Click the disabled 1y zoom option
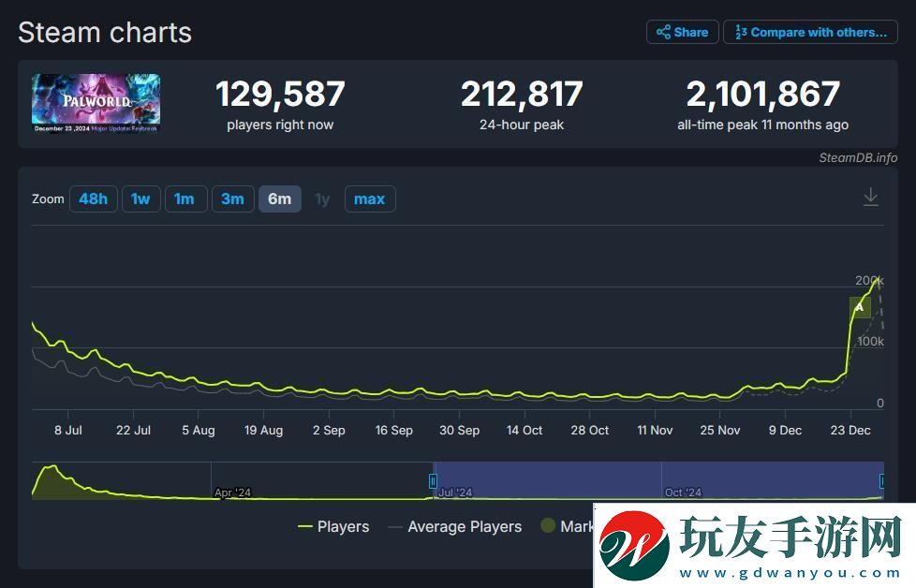 click(322, 199)
